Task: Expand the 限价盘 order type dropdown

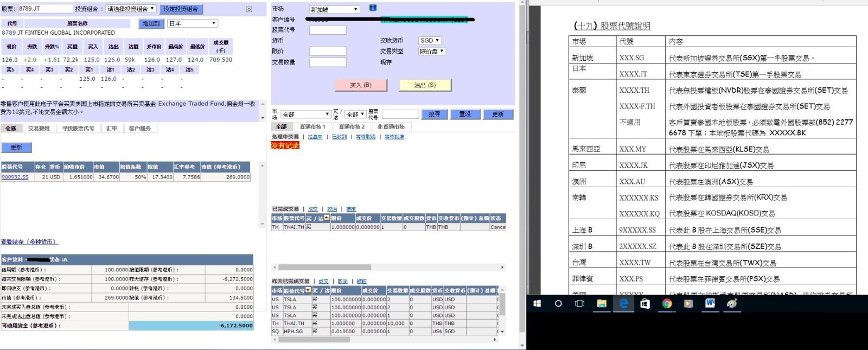Action: pos(432,52)
